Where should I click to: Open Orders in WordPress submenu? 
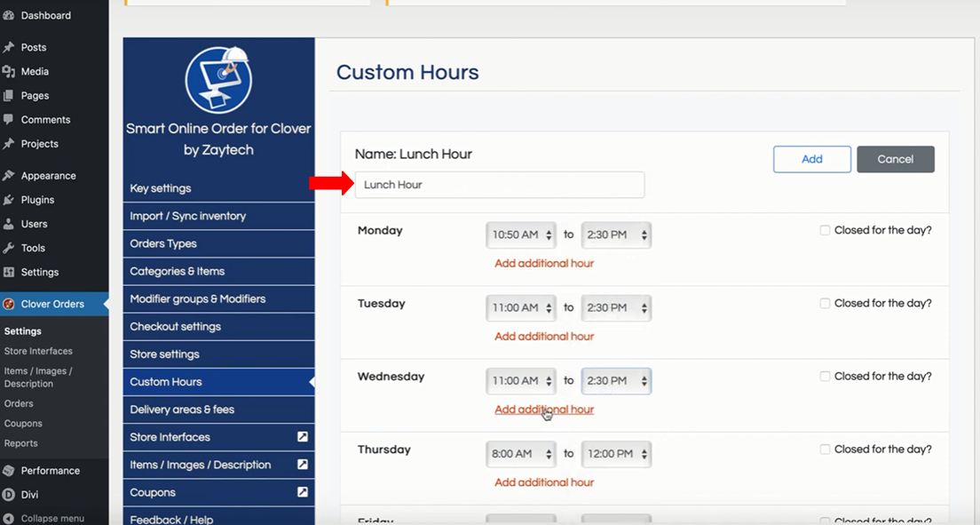point(19,403)
